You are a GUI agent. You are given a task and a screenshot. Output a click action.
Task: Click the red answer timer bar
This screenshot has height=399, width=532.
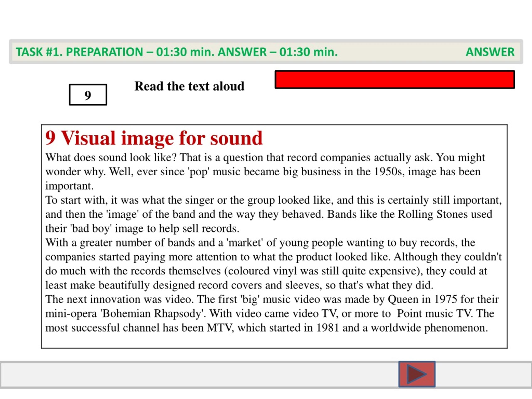[x=395, y=80]
